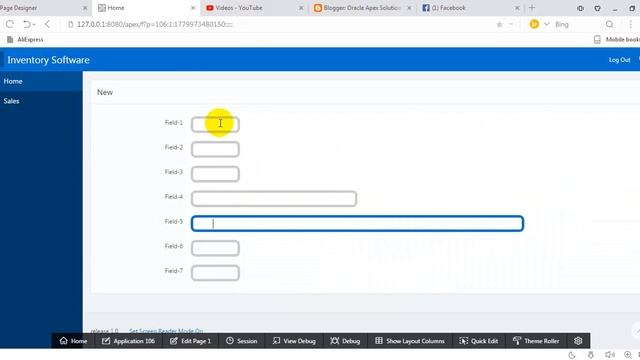Click the Inventory Software app title
Image resolution: width=640 pixels, height=360 pixels.
(x=48, y=60)
